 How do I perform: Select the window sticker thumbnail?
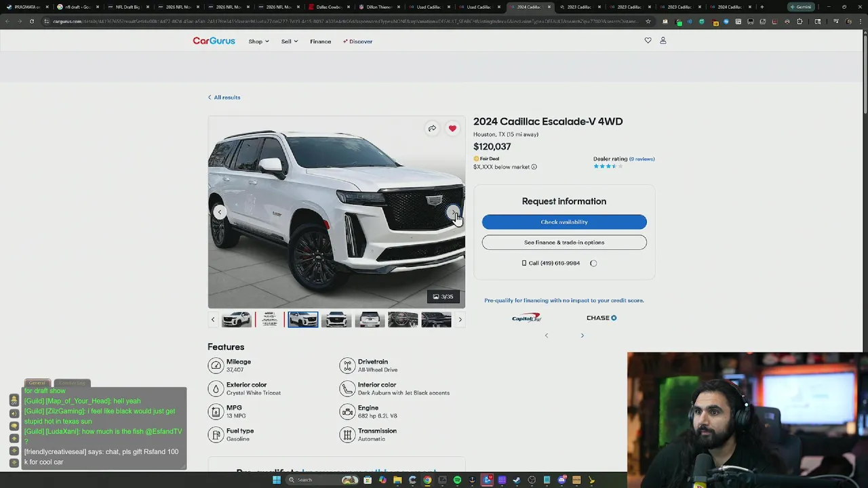pos(269,319)
